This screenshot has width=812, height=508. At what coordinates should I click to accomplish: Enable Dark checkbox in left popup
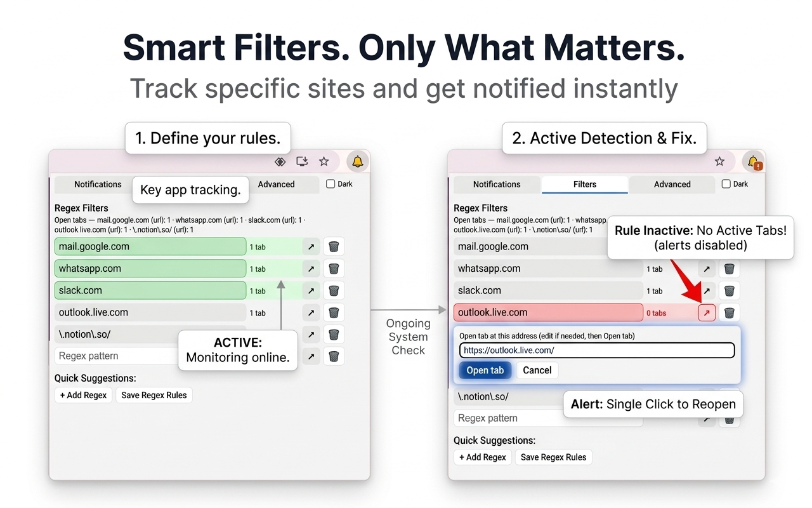tap(331, 184)
